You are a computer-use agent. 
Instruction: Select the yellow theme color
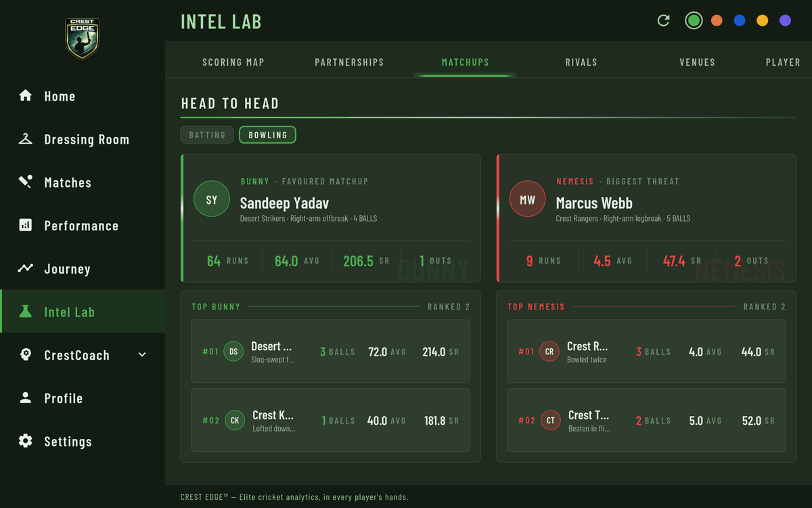(x=763, y=20)
